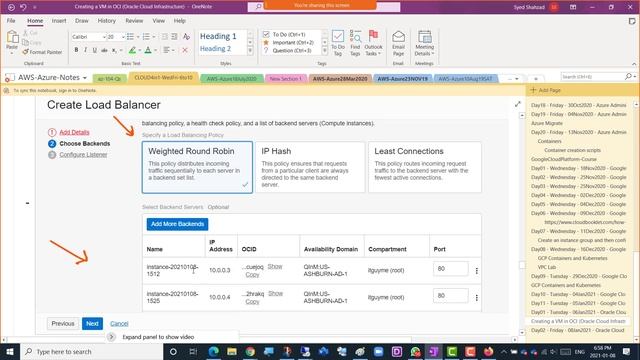Open kebab menu for instance-20210108-1525 row
The height and width of the screenshot is (360, 640).
tap(476, 298)
